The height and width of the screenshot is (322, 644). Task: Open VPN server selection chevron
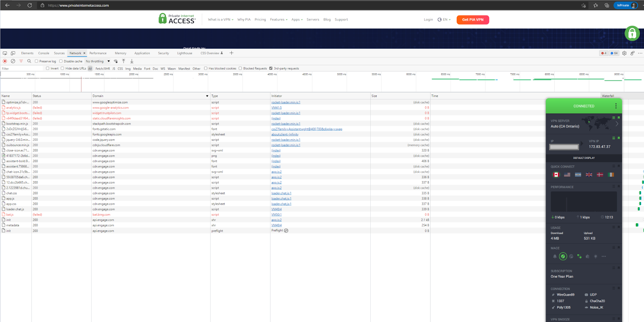click(617, 124)
